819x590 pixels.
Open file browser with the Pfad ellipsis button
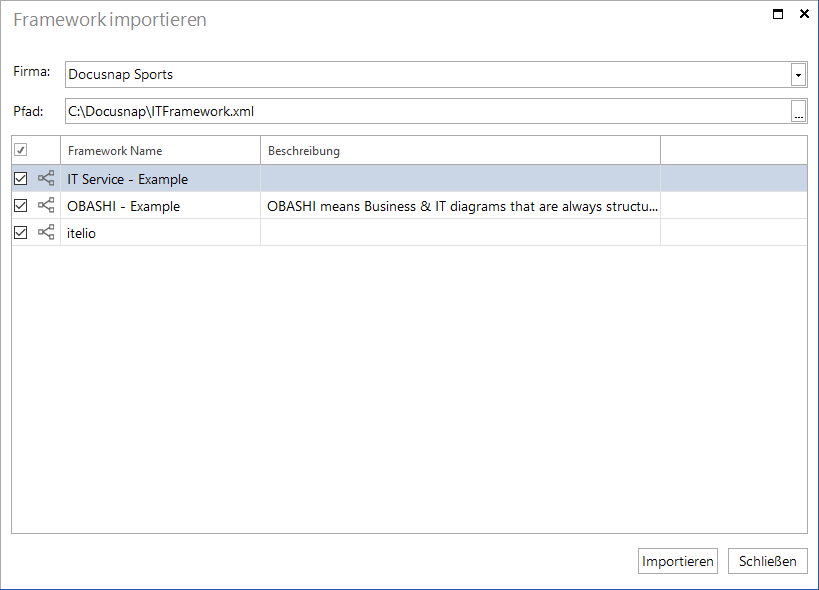tap(798, 111)
